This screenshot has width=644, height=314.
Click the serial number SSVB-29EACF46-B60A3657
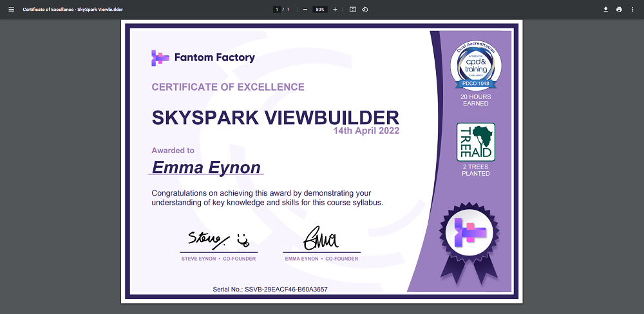coord(287,290)
